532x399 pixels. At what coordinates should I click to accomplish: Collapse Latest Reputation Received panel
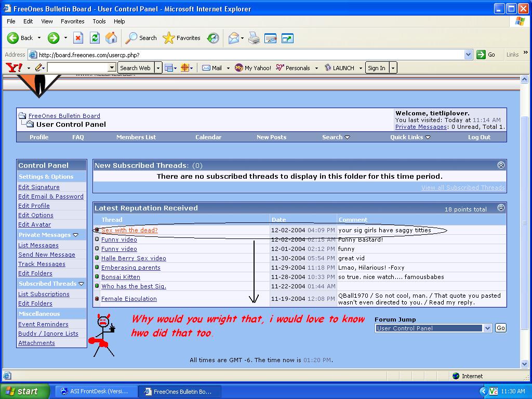(x=501, y=208)
